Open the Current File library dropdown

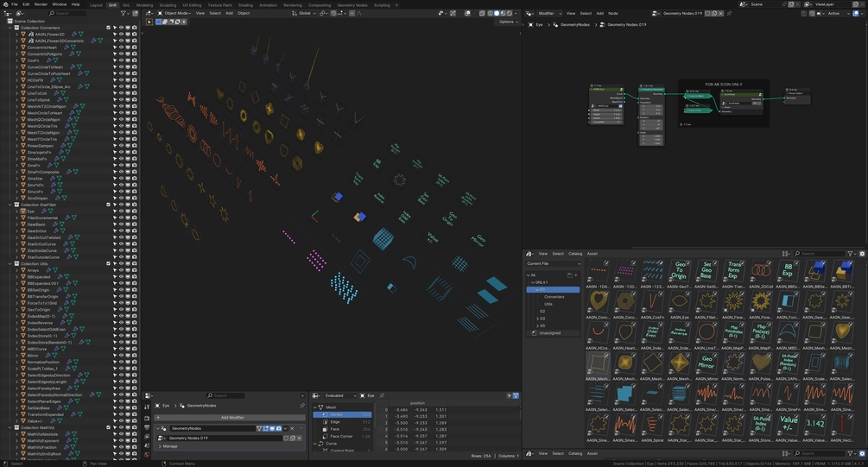pos(553,263)
